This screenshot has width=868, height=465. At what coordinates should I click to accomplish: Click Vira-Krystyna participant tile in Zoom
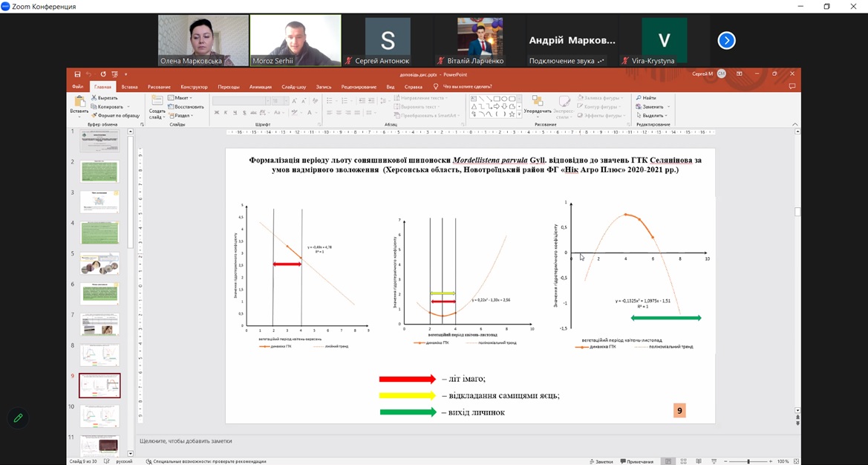[x=665, y=40]
